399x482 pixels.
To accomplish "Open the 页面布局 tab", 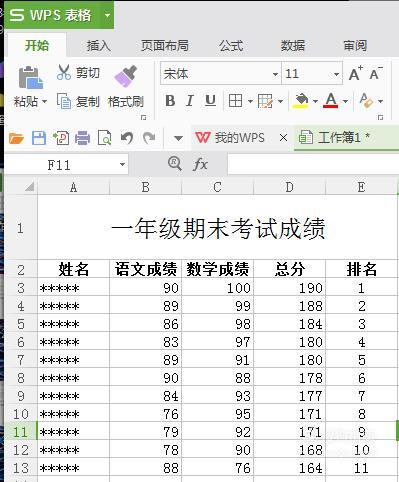I will [x=165, y=45].
